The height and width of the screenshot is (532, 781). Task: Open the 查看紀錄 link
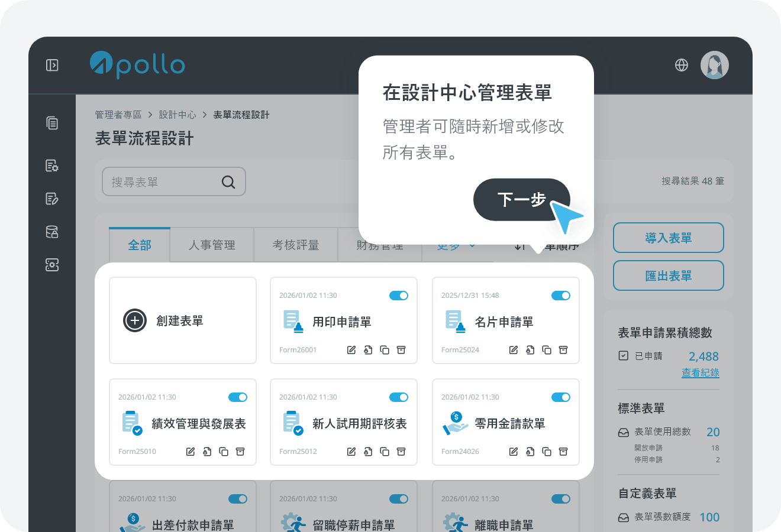(701, 373)
